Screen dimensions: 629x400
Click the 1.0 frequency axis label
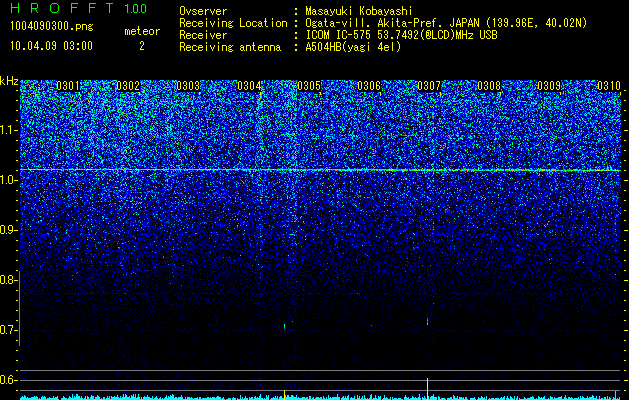coord(8,181)
